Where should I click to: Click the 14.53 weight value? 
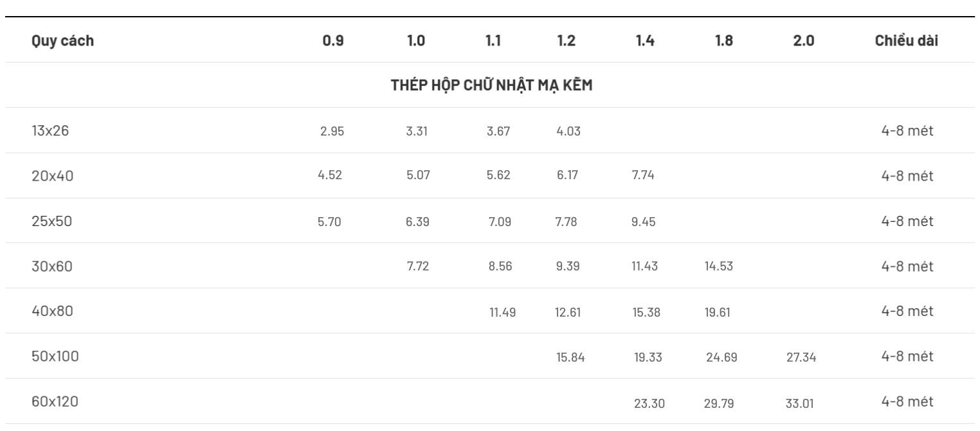click(x=719, y=267)
